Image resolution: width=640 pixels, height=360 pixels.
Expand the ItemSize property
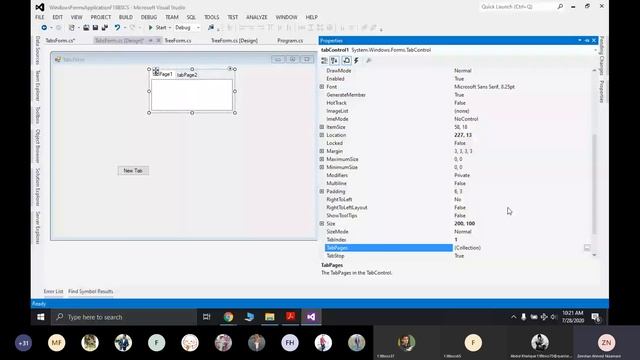click(x=322, y=127)
